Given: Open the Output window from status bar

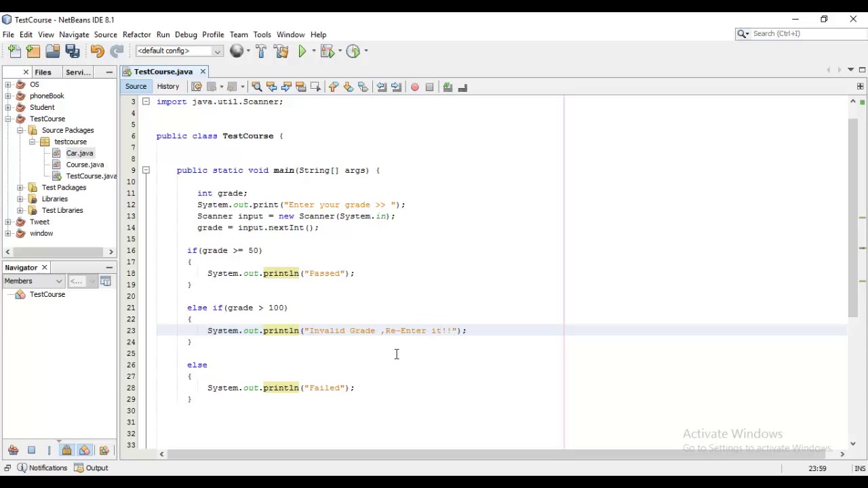Looking at the screenshot, I should [92, 468].
